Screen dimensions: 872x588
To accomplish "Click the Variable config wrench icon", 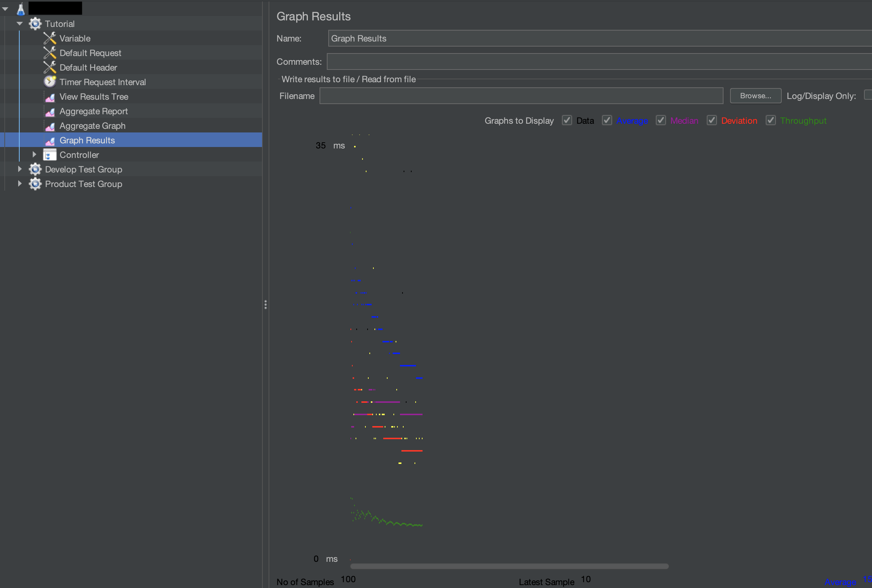I will (49, 38).
